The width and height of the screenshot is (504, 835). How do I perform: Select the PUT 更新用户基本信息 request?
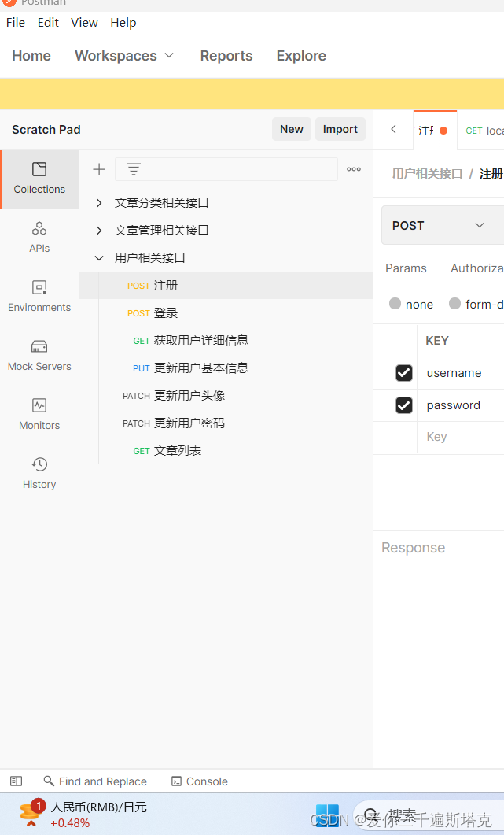coord(226,368)
